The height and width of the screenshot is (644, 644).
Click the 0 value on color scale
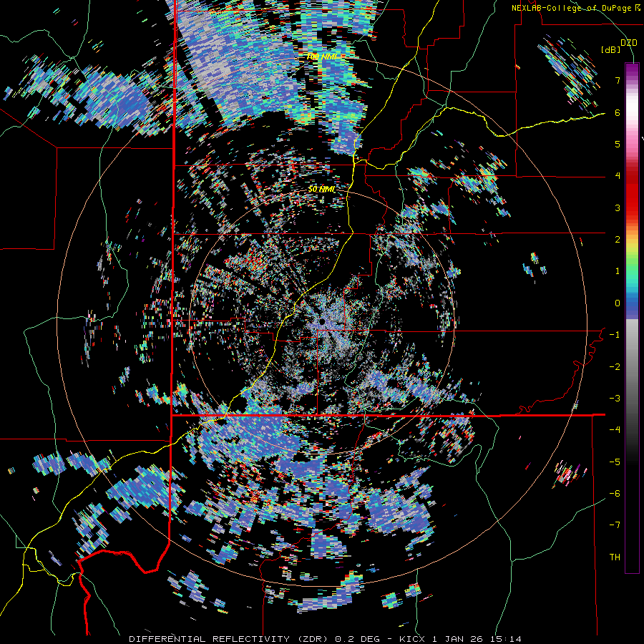tap(618, 303)
